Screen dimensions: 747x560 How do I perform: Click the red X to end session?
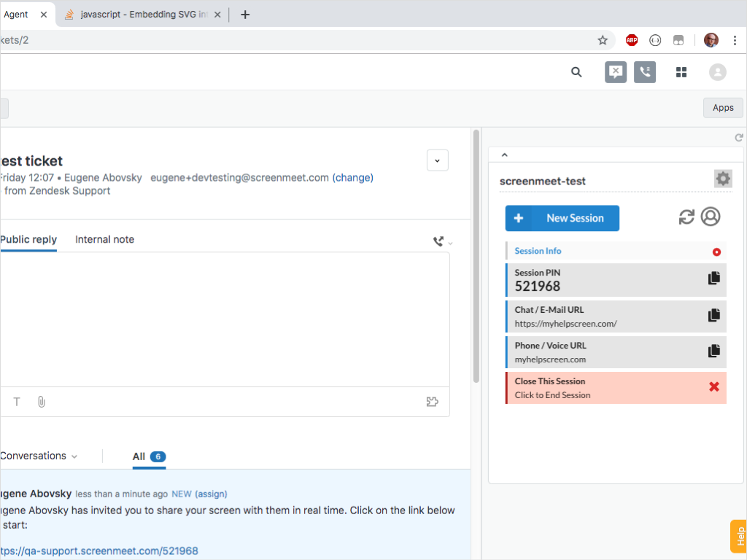[714, 386]
